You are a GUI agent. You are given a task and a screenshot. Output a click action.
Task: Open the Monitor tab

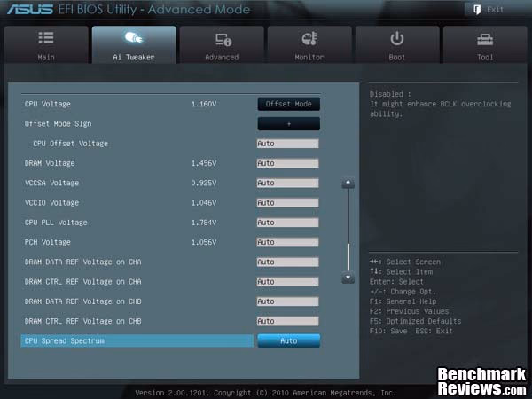[x=309, y=45]
